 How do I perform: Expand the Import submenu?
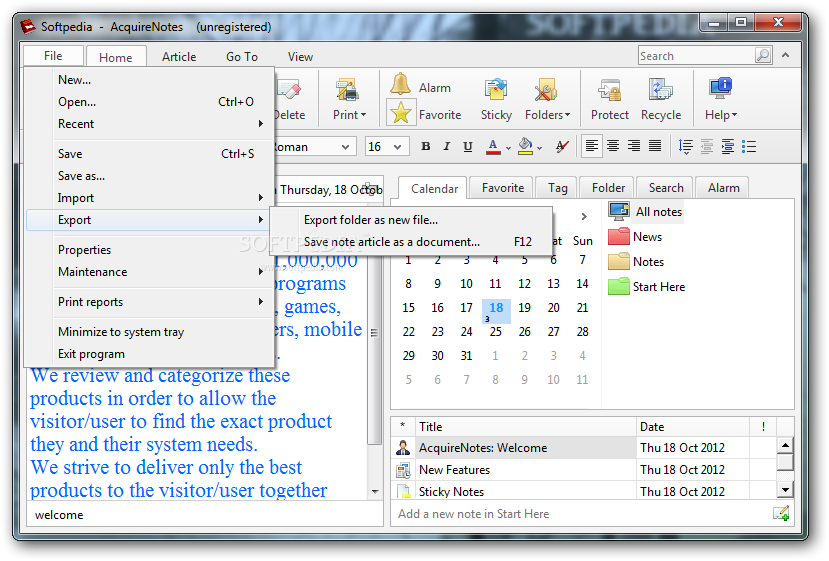[x=148, y=198]
